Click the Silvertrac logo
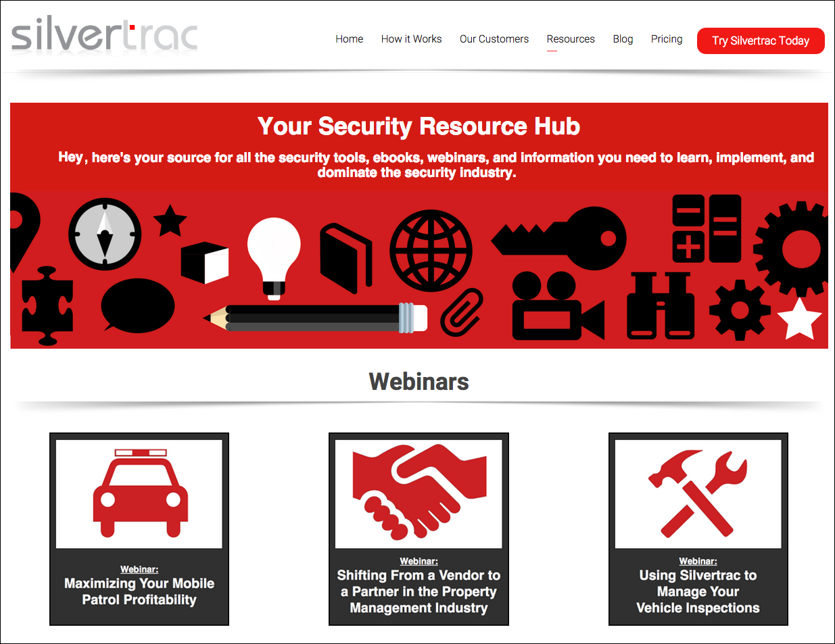Viewport: 835px width, 644px height. (105, 35)
